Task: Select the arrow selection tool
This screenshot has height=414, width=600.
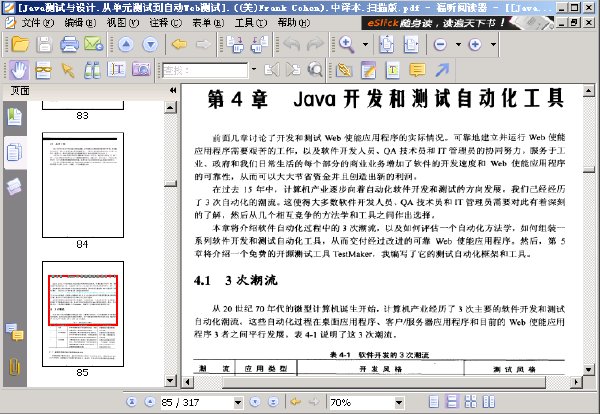Action: (x=68, y=70)
